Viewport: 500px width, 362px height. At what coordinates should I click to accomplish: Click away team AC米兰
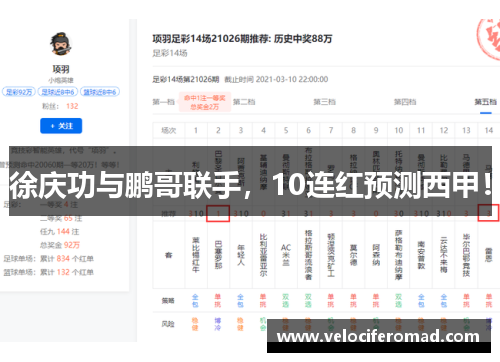tap(286, 255)
